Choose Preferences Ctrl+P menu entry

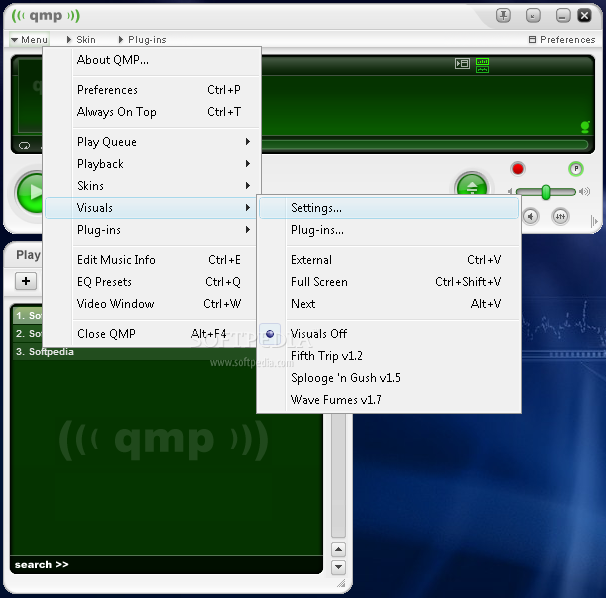click(x=152, y=90)
